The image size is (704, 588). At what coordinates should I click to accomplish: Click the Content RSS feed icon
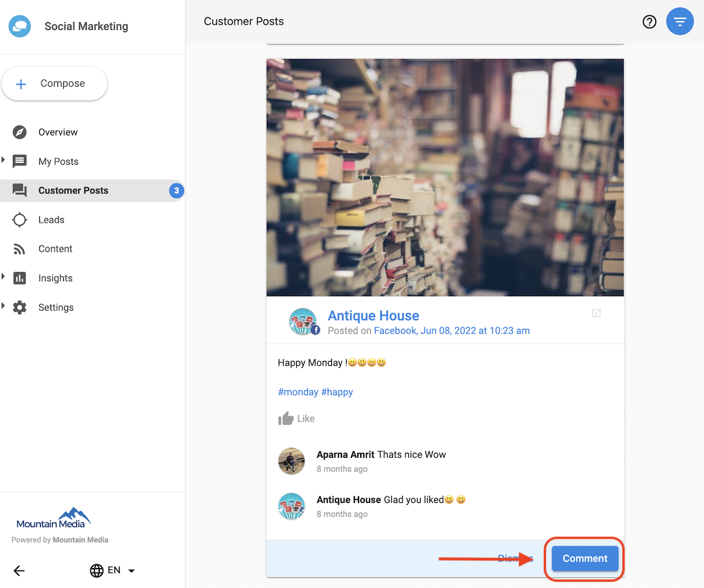tap(20, 249)
